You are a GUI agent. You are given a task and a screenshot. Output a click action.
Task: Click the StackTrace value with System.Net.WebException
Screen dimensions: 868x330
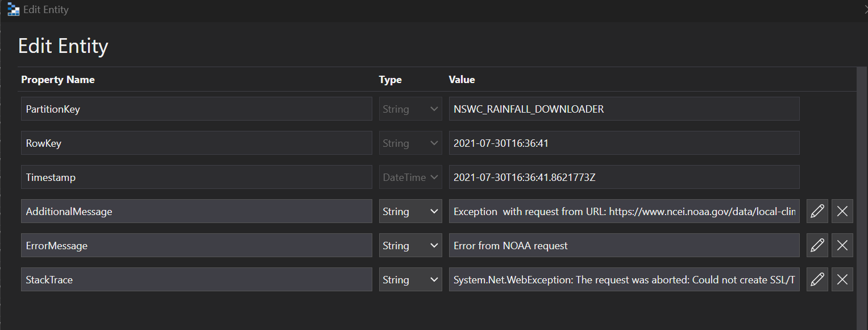(624, 279)
